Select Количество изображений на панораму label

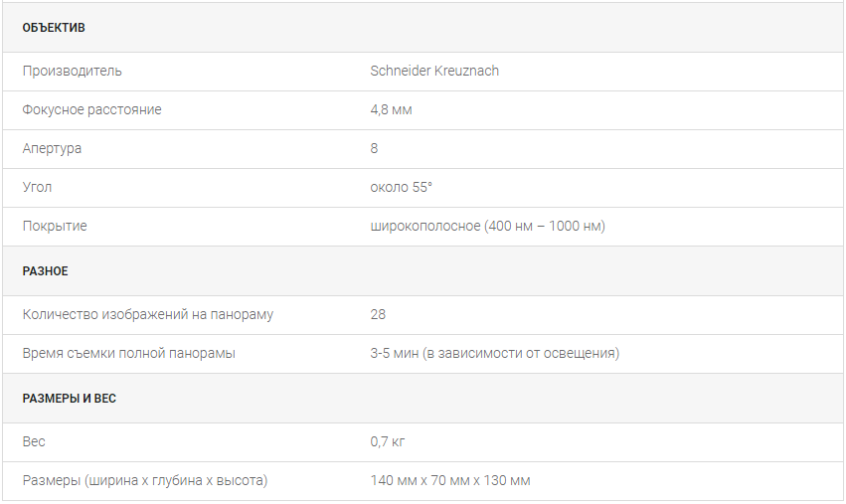click(148, 314)
